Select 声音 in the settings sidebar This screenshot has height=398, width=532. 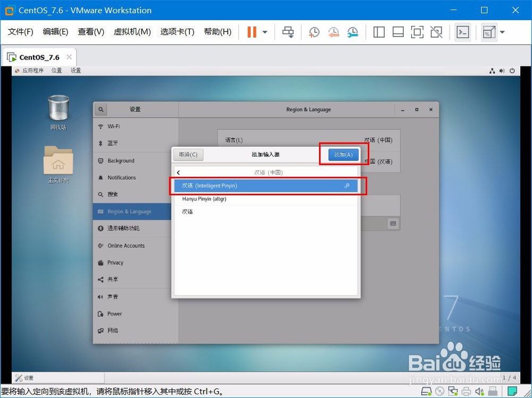click(x=135, y=297)
